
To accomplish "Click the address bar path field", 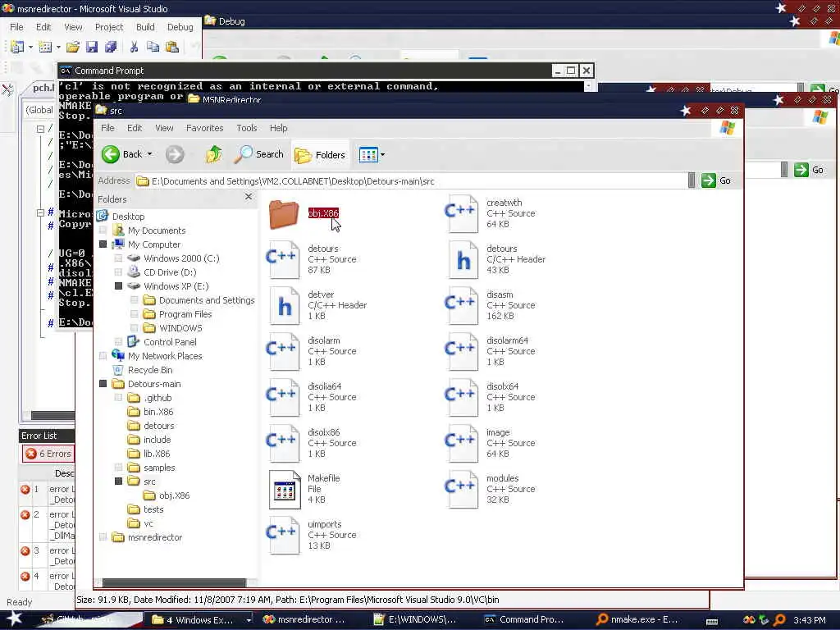I will [412, 181].
